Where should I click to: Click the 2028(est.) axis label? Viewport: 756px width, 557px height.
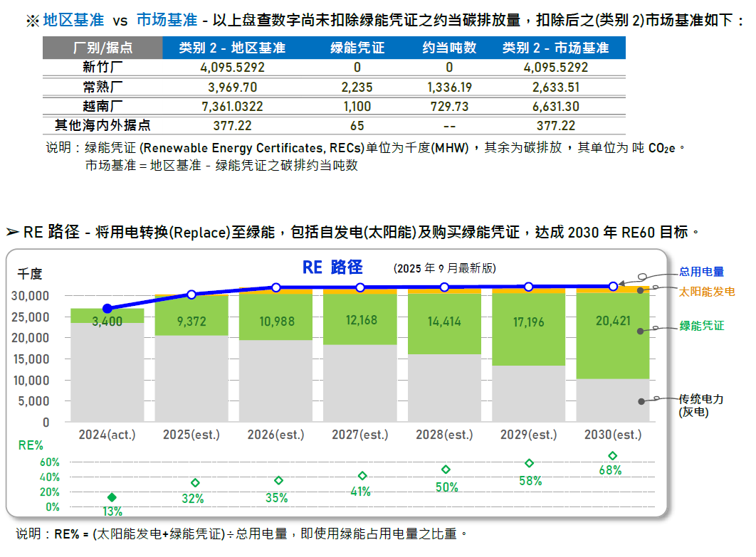pos(444,434)
